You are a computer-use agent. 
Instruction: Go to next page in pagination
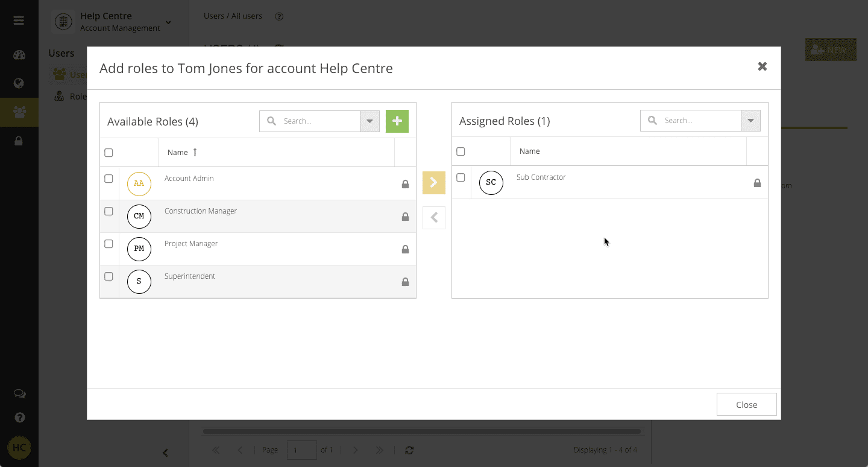(x=355, y=450)
